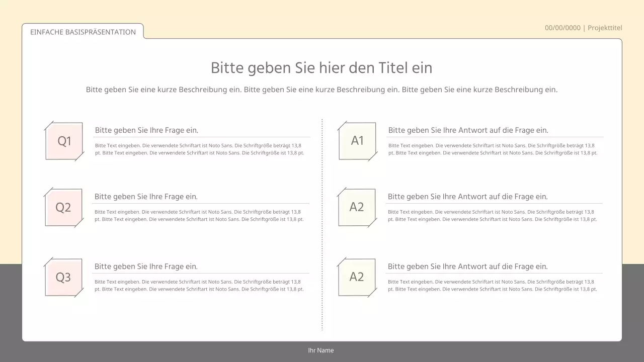
Task: Select the Q3 question badge
Action: (64, 278)
